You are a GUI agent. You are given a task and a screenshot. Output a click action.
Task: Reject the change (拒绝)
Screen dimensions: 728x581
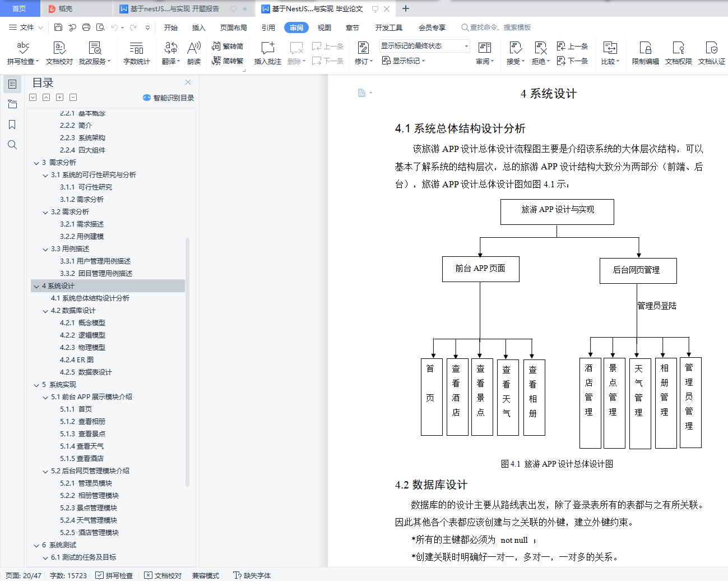540,53
